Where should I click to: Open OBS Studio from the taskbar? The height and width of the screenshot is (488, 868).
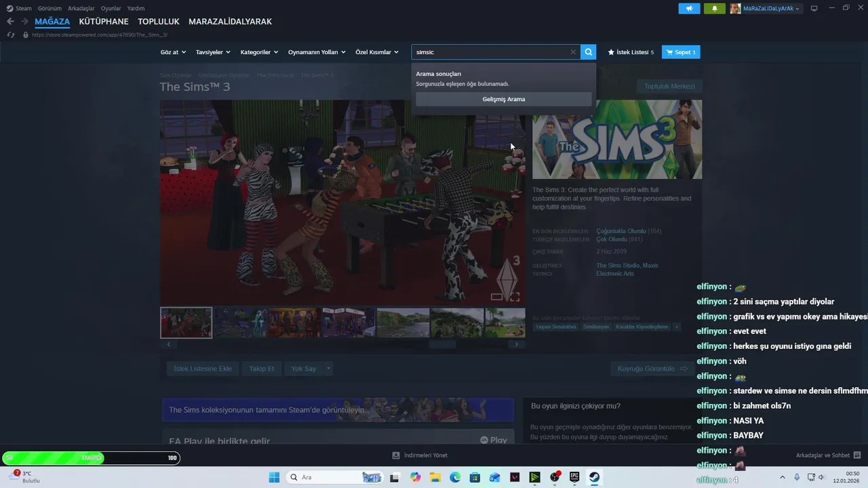555,477
